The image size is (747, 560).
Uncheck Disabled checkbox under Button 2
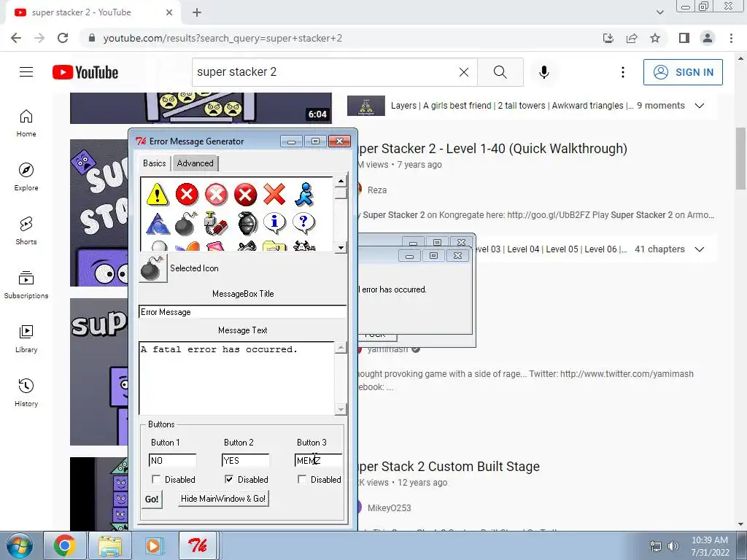pyautogui.click(x=228, y=479)
